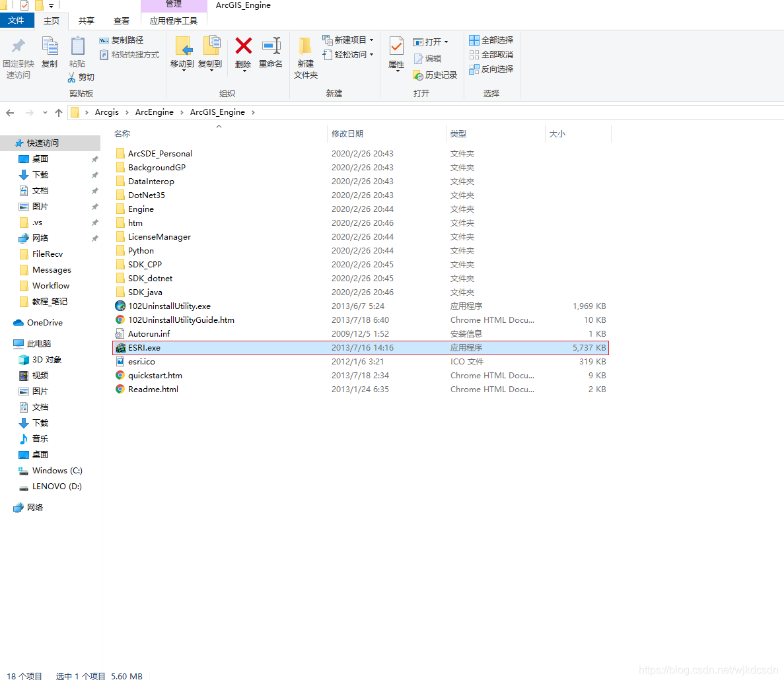The width and height of the screenshot is (784, 682).
Task: Click the 属性 properties icon
Action: pos(396,46)
